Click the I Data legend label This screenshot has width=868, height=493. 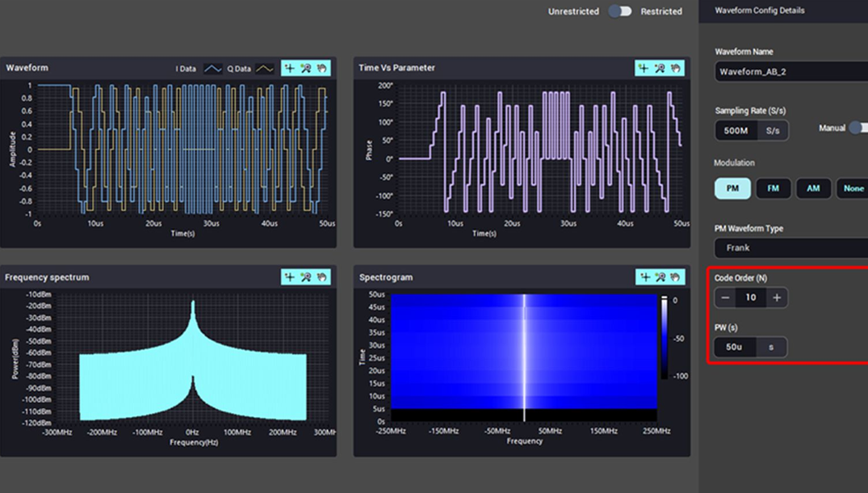[186, 69]
